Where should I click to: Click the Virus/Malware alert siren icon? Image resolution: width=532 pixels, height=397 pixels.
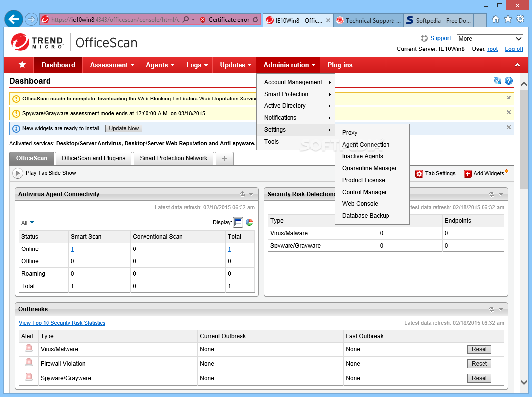tap(29, 348)
